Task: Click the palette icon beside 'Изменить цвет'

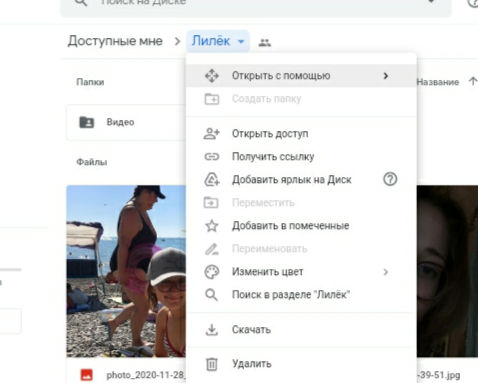Action: tap(212, 272)
